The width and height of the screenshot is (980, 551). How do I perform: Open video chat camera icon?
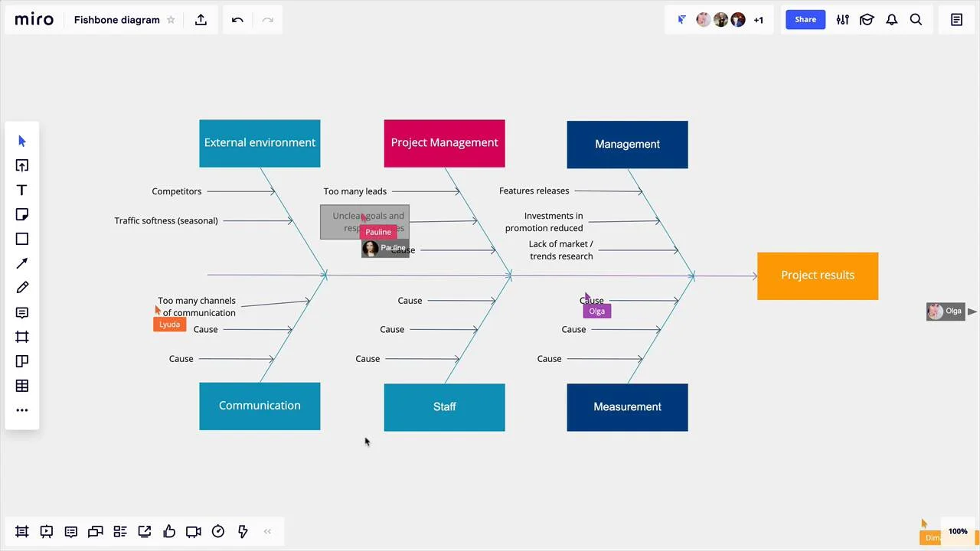[194, 532]
